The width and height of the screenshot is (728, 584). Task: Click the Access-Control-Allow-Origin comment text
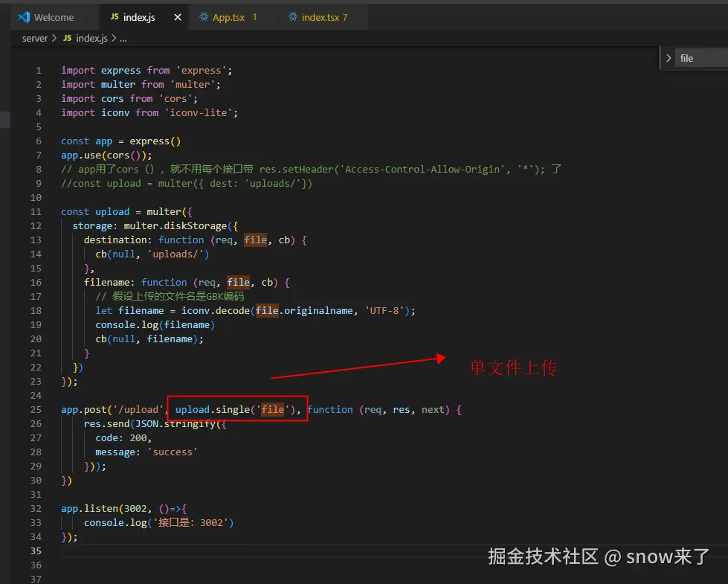tap(422, 169)
